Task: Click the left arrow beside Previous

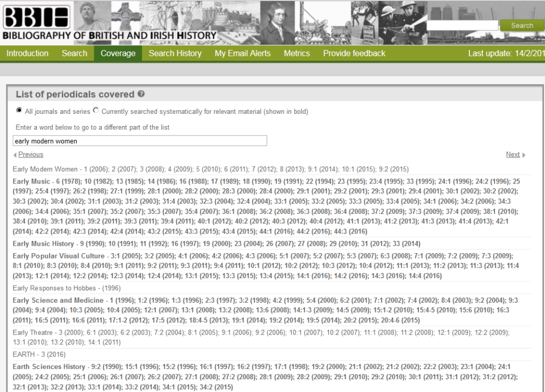Action: click(x=14, y=155)
